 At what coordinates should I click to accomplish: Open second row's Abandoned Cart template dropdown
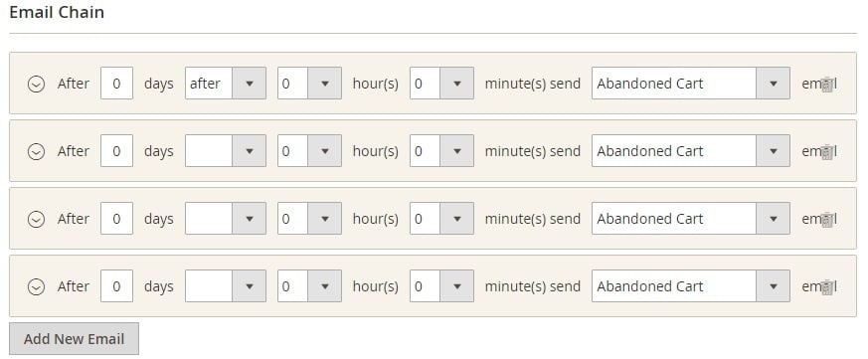pos(691,151)
